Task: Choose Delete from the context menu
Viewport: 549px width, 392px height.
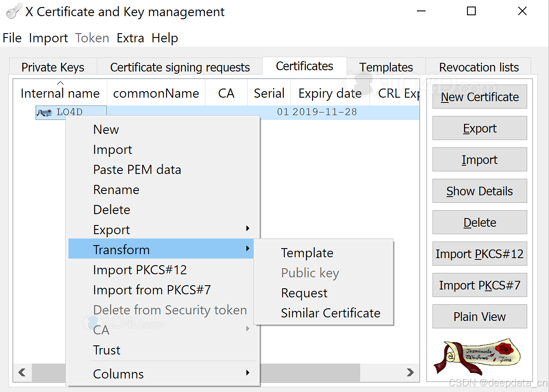Action: click(161, 210)
